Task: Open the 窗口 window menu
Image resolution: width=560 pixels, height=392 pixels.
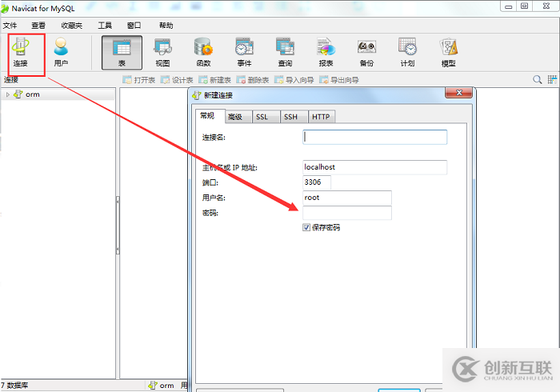Action: tap(134, 26)
